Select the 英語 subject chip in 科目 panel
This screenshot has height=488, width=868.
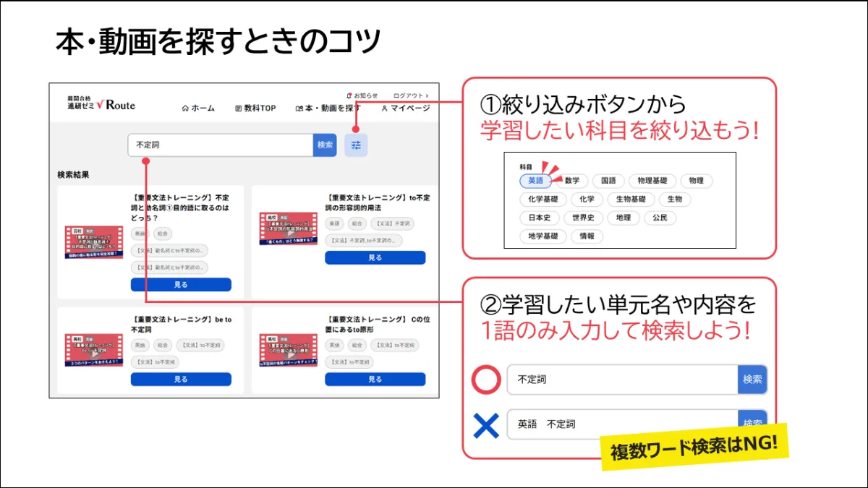pyautogui.click(x=536, y=181)
